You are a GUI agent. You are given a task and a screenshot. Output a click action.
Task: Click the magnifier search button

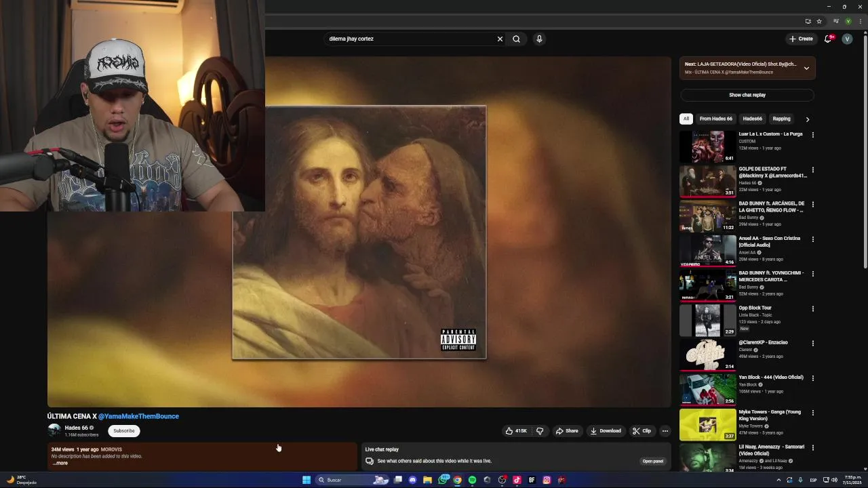tap(516, 39)
